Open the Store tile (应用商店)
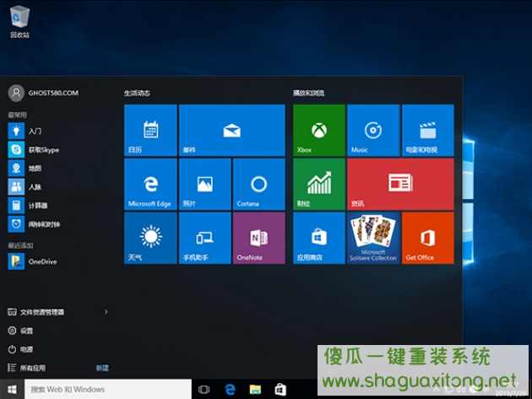 319,238
